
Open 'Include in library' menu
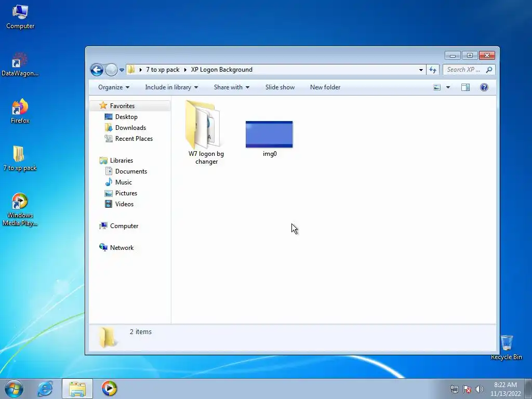(x=171, y=87)
